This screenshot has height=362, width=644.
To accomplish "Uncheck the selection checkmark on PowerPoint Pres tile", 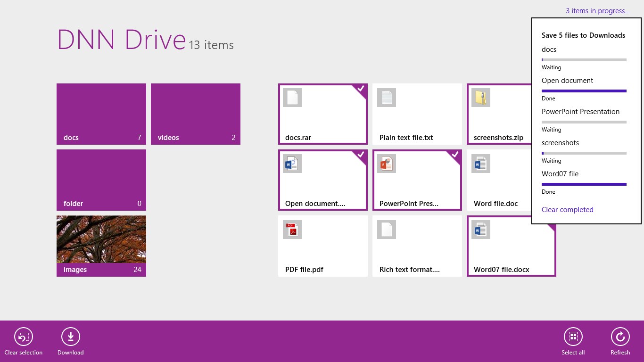I will click(x=455, y=155).
